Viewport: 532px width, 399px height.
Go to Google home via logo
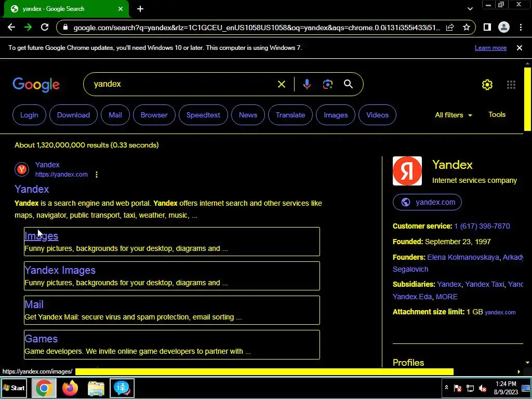tap(36, 85)
